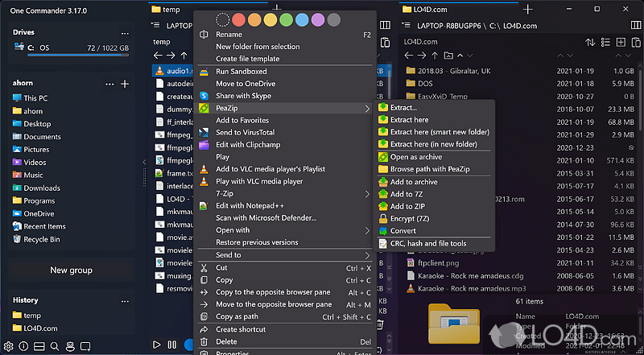Viewport: 644px width, 355px height.
Task: Open the History panel more options (…)
Action: [125, 301]
